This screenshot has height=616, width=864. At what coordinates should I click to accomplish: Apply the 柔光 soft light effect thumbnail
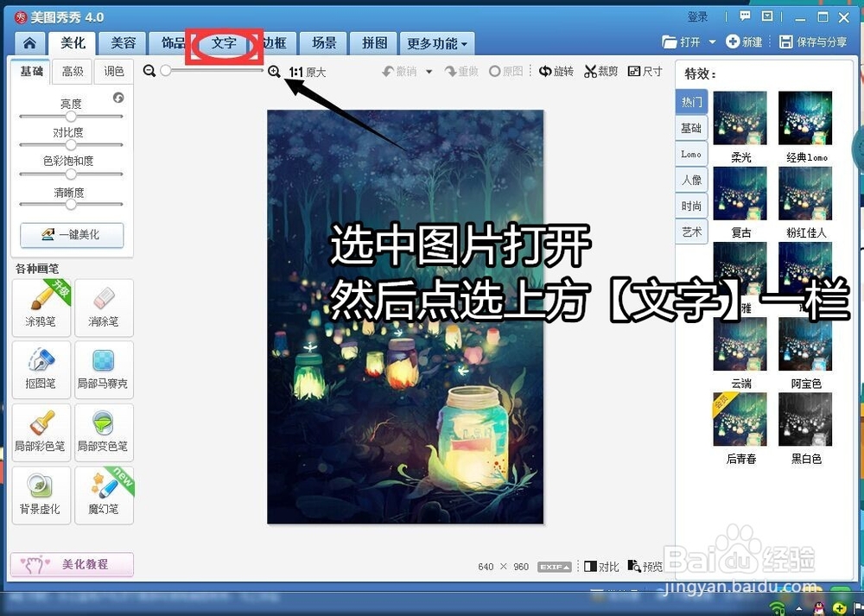pos(740,117)
